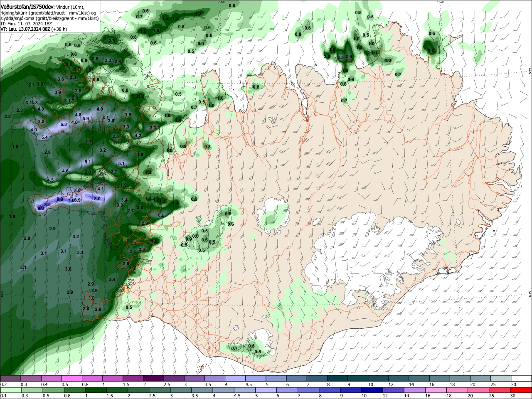Viewport: 532px width, 399px height.
Task: Click the 0.4 label in the snow legend
Action: point(44,384)
